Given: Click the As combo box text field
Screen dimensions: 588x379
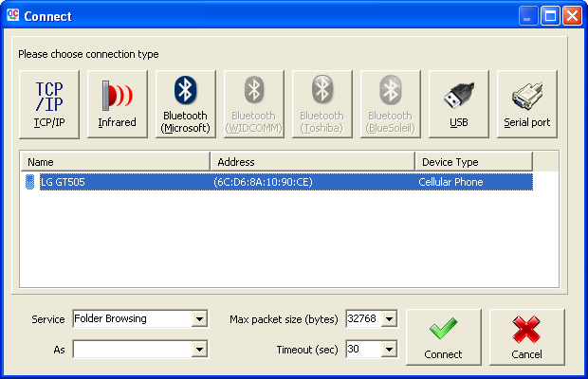Looking at the screenshot, I should click(132, 350).
